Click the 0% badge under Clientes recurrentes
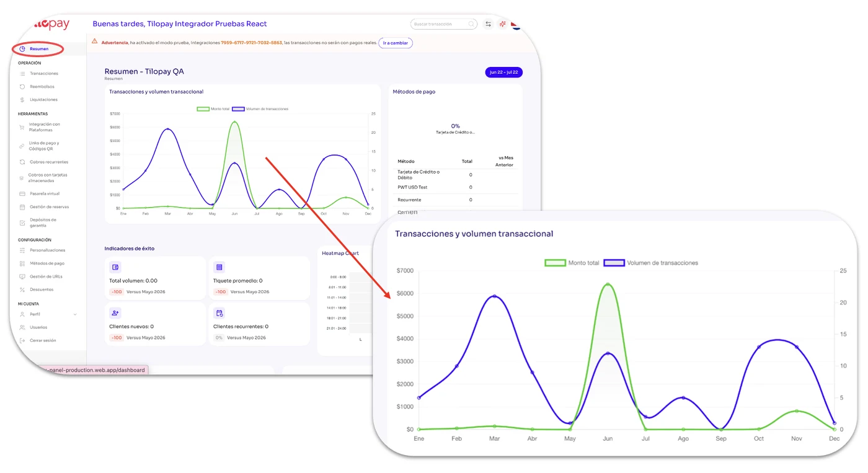 point(219,338)
